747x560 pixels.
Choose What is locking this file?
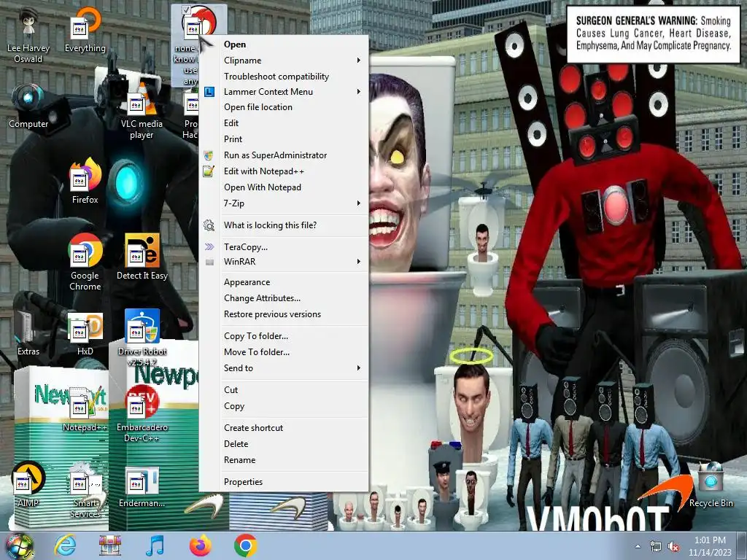(x=284, y=225)
